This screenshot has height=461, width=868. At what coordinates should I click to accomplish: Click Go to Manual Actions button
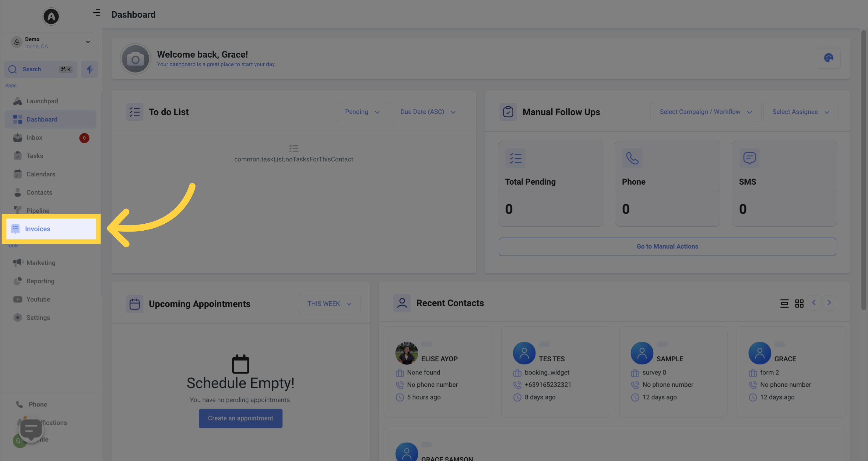pyautogui.click(x=668, y=246)
